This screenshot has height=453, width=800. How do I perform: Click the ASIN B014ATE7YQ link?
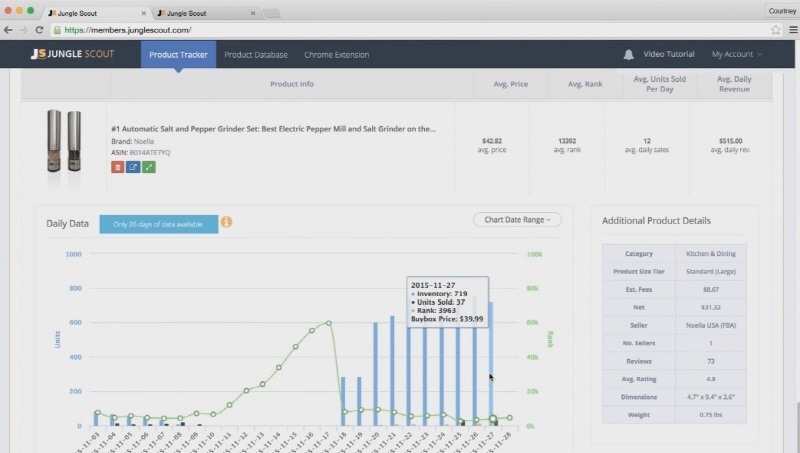150,153
